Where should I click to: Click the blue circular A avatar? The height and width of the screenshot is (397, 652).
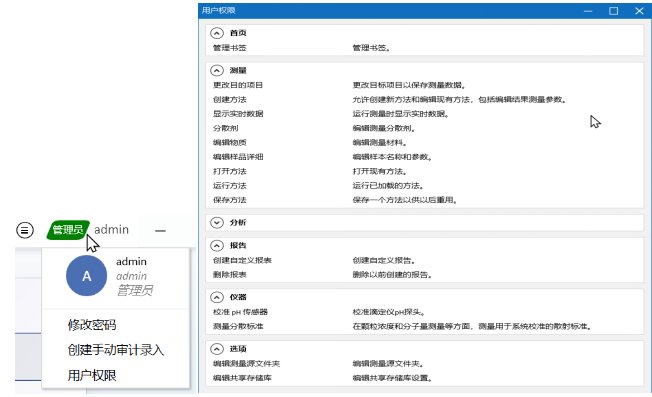point(86,276)
